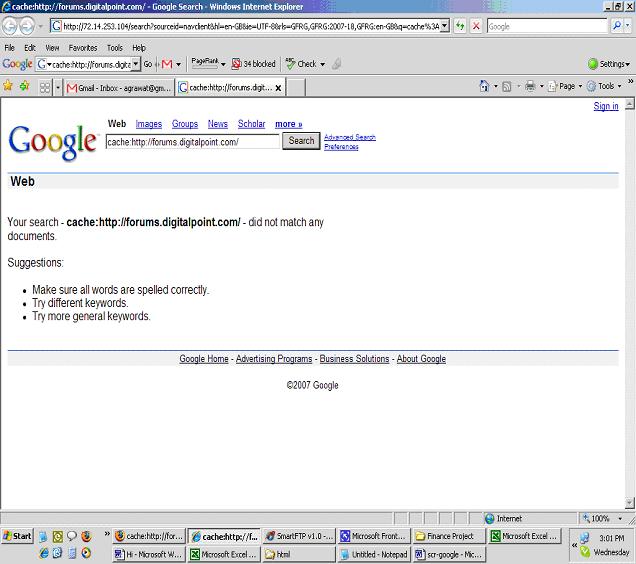636x564 pixels.
Task: Run spell Check on Google toolbar
Action: pos(301,64)
